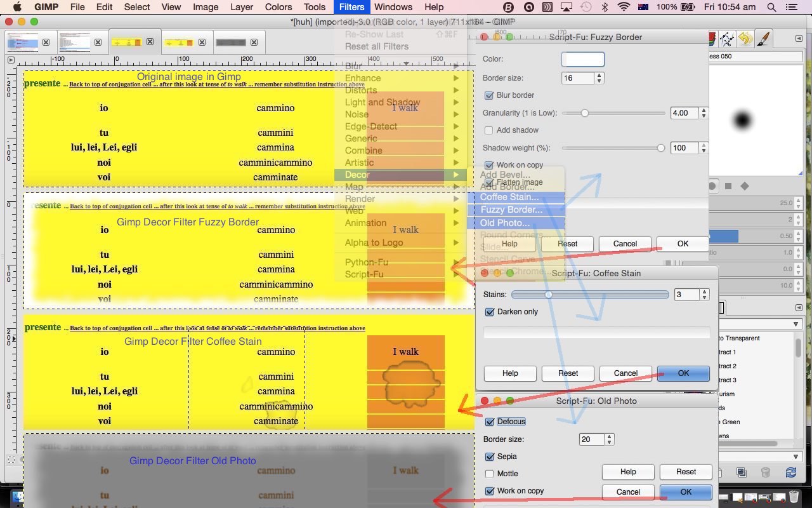Close the grey image tab
The width and height of the screenshot is (812, 508).
254,43
